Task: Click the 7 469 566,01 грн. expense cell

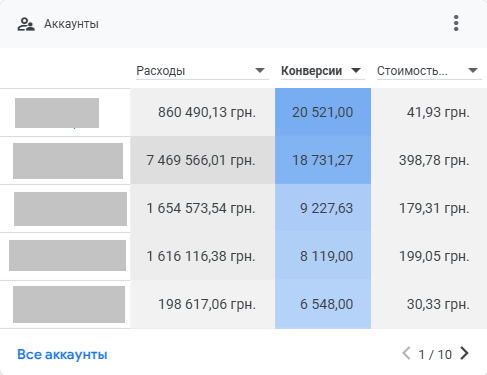Action: (x=202, y=160)
